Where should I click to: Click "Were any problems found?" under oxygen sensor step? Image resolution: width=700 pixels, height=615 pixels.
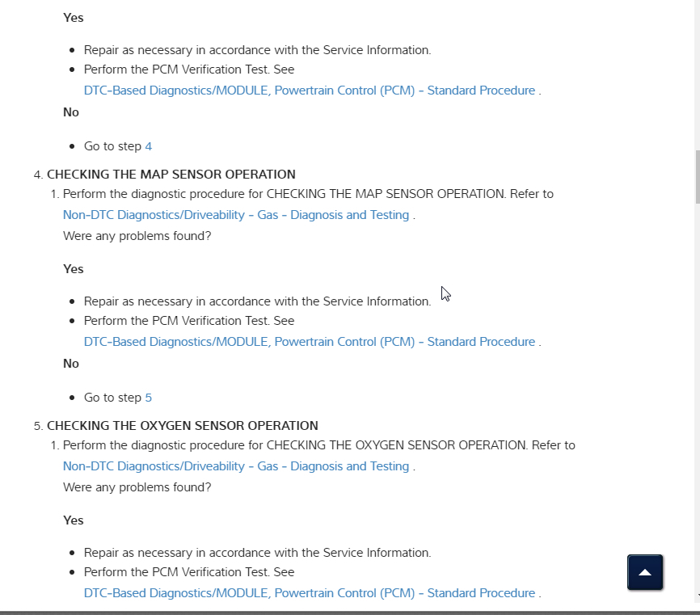coord(137,487)
